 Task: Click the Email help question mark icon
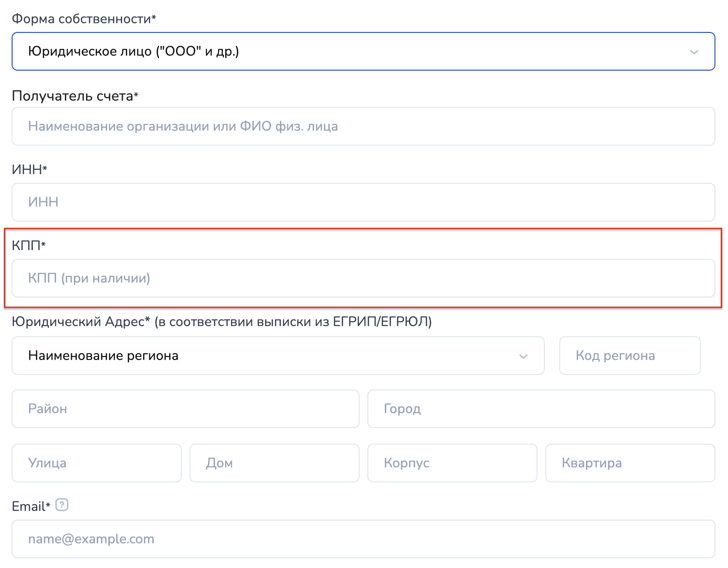point(62,505)
